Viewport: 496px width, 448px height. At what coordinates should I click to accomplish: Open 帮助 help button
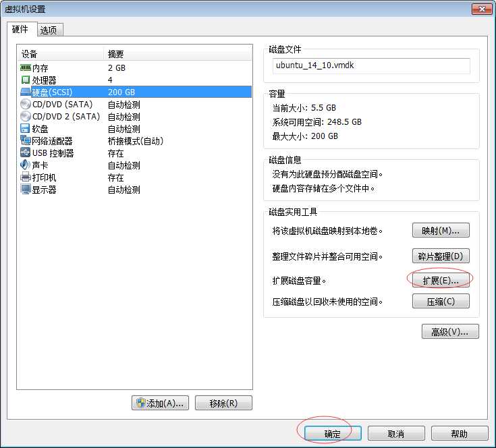460,433
